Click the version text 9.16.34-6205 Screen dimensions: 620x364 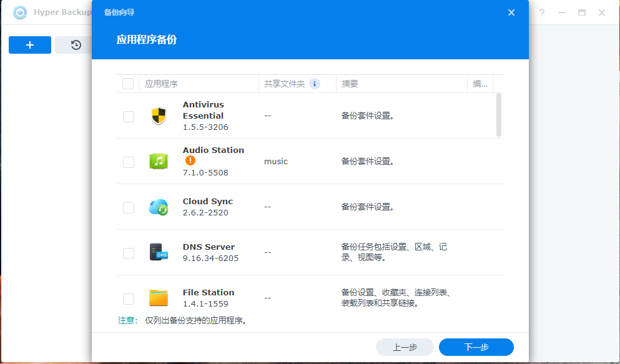[211, 258]
